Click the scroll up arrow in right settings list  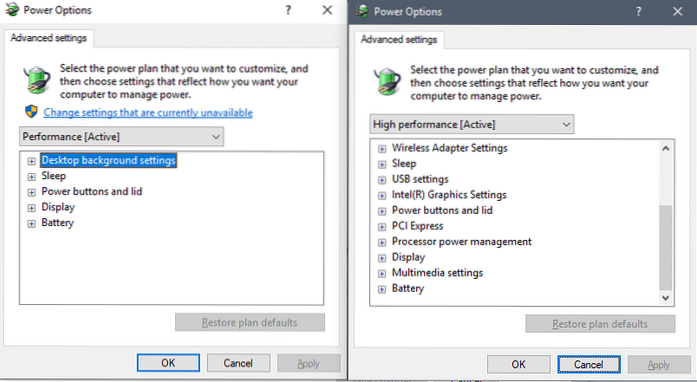click(665, 149)
